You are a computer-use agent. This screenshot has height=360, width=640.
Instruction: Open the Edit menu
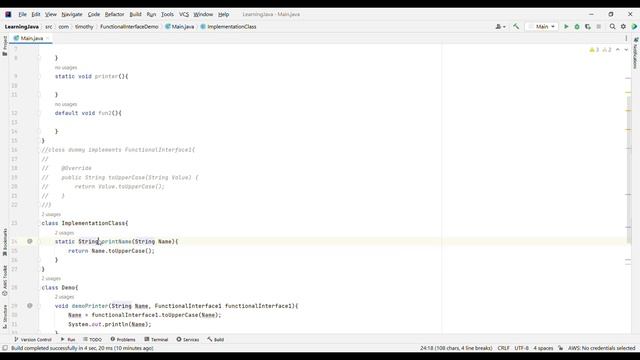(x=36, y=14)
